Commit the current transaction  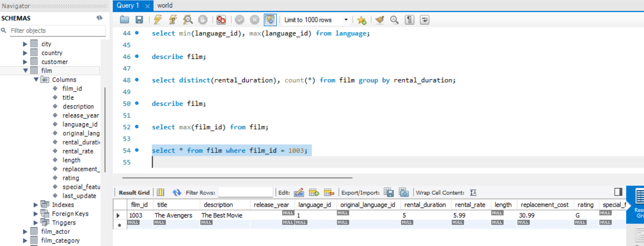pos(240,20)
